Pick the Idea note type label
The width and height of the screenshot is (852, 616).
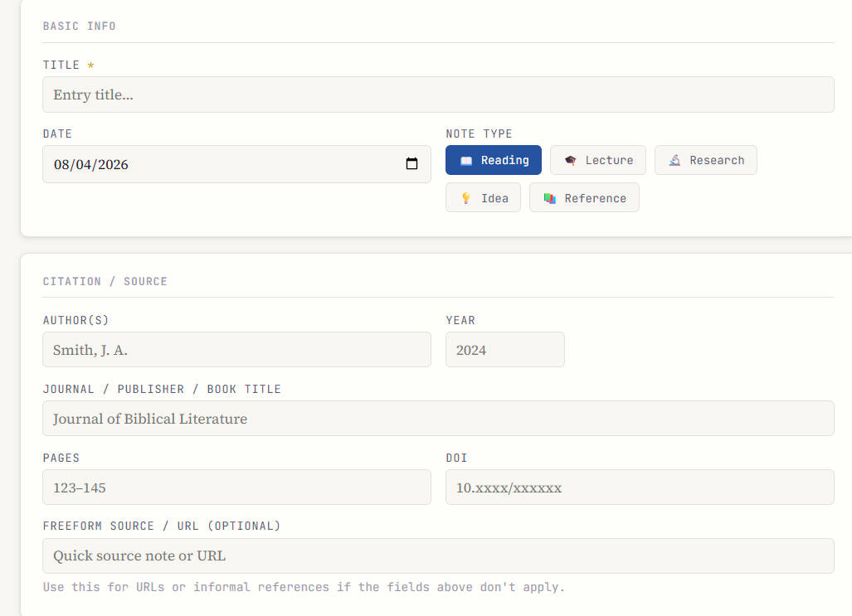[494, 199]
